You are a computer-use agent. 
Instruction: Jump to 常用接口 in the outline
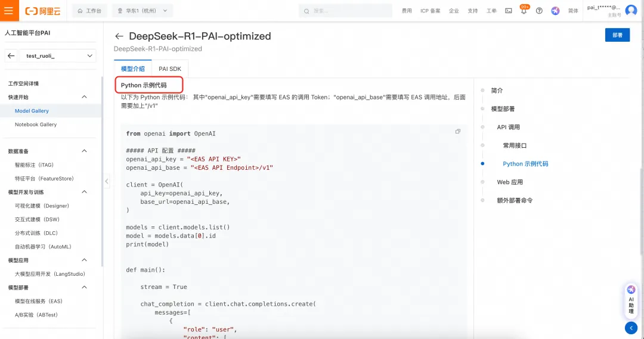[515, 145]
